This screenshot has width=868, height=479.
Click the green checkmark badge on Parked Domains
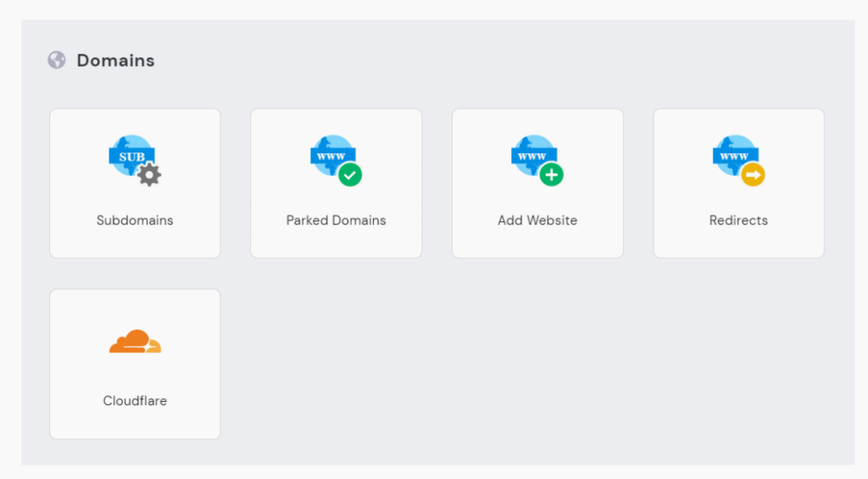click(x=350, y=175)
